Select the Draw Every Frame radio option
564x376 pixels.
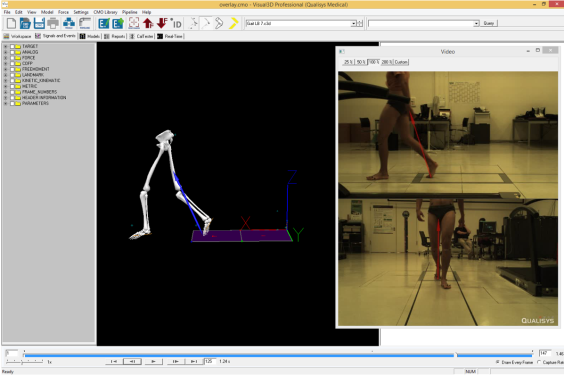[498, 362]
